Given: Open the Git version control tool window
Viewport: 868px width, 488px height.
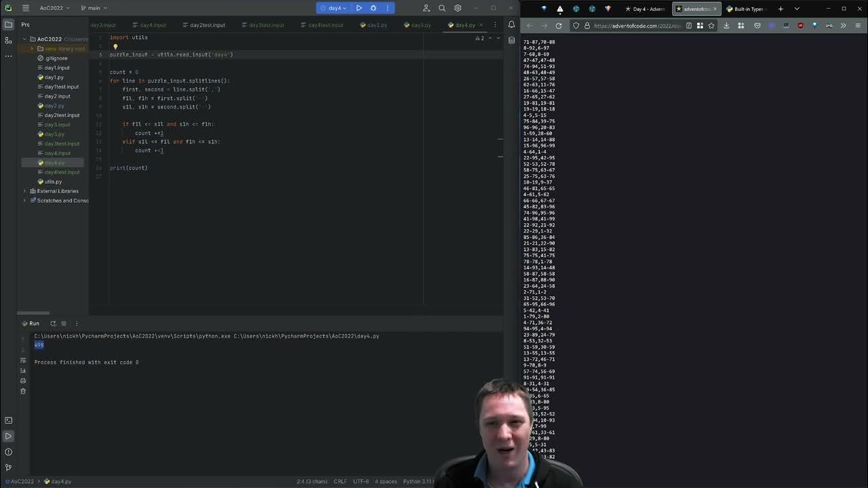Looking at the screenshot, I should [x=8, y=467].
